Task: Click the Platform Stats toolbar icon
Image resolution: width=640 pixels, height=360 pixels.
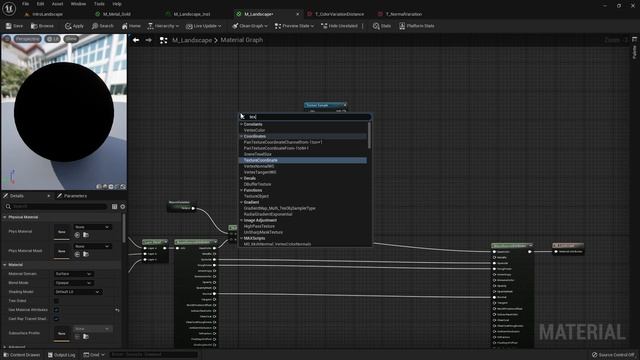Action: coord(402,26)
